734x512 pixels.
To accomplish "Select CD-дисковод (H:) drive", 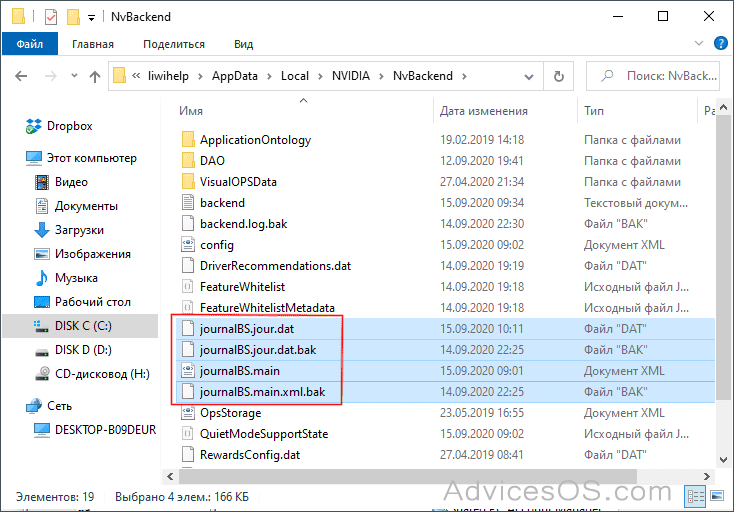I will [x=93, y=374].
